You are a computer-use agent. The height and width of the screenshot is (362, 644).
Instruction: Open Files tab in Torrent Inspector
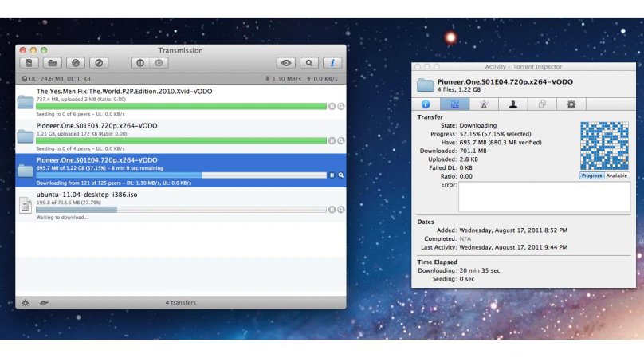542,104
